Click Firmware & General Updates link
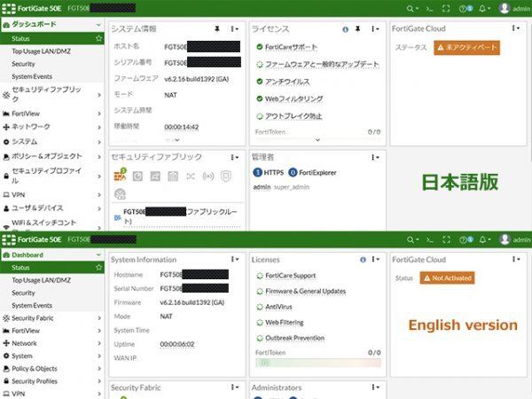Image resolution: width=532 pixels, height=399 pixels. point(305,291)
